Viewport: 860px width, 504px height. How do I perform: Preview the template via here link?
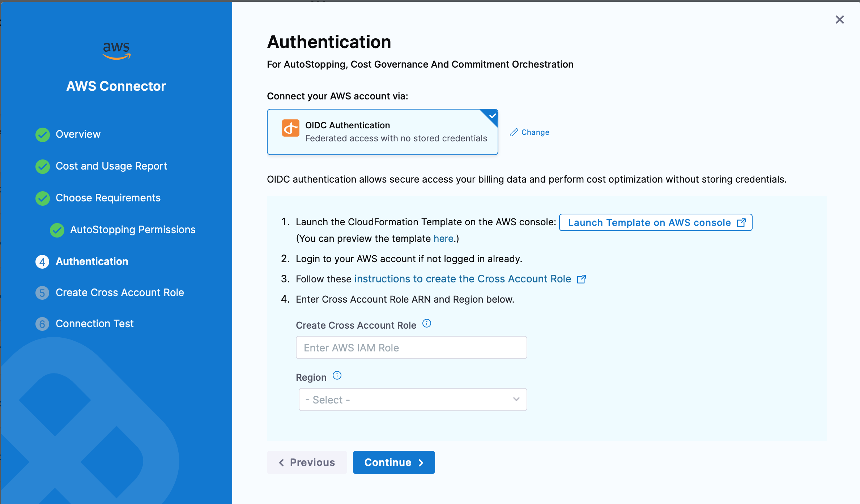(443, 239)
